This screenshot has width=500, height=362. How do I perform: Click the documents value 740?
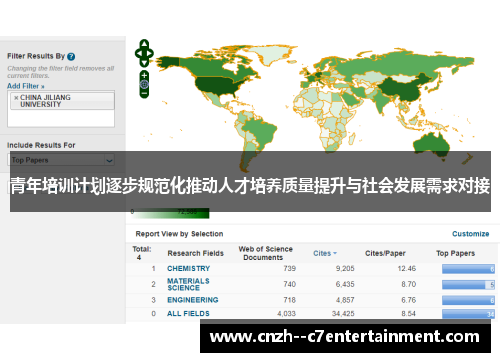289,284
